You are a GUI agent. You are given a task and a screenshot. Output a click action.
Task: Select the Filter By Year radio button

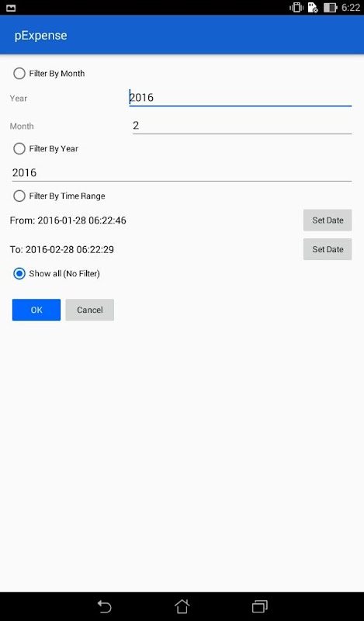pyautogui.click(x=19, y=148)
